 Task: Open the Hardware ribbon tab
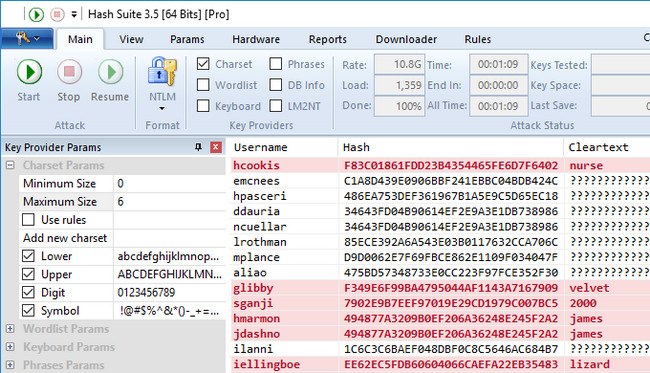coord(256,39)
